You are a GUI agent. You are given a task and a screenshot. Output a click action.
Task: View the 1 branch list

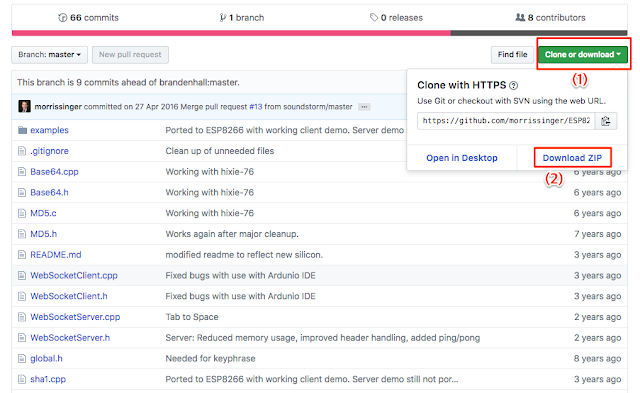click(242, 18)
